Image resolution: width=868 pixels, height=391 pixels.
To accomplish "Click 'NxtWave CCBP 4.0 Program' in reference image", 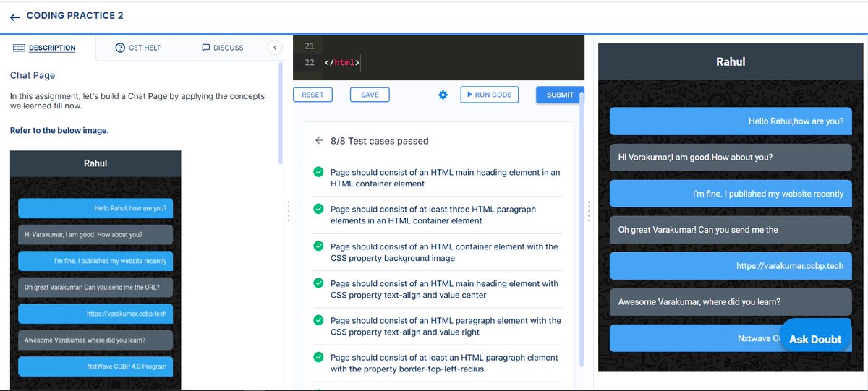I will click(x=127, y=366).
